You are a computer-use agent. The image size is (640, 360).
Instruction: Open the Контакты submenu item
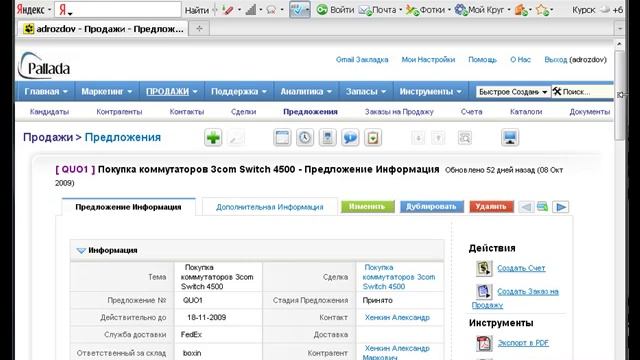[x=187, y=112]
